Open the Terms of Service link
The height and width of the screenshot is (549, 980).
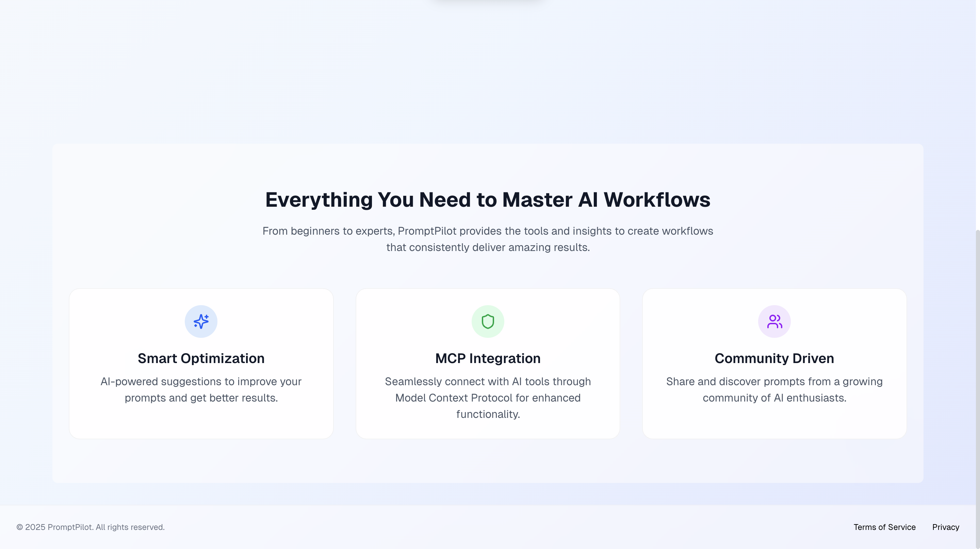(884, 527)
